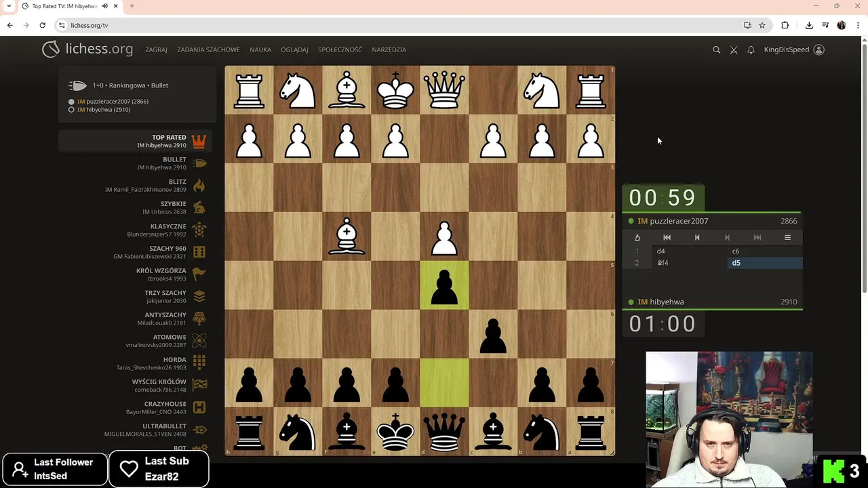Open the NARZĘDZIA menu

tap(389, 49)
